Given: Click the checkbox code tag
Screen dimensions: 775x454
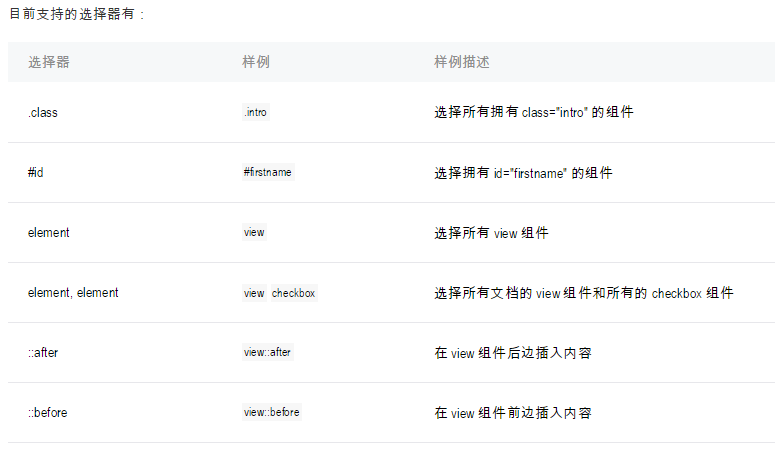Looking at the screenshot, I should tap(294, 293).
